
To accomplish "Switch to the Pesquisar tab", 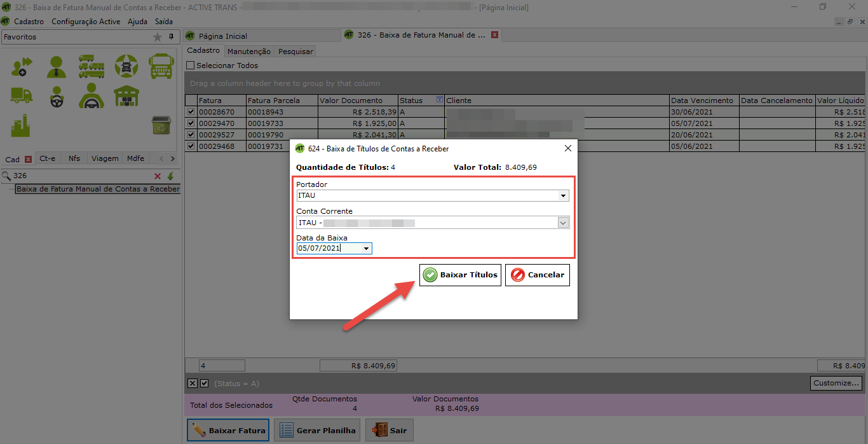I will [295, 52].
